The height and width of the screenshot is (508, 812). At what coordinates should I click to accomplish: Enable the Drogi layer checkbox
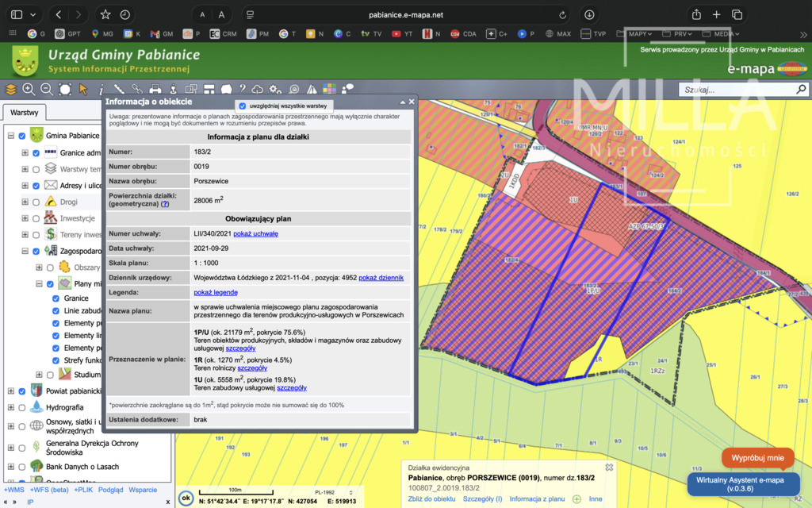36,202
